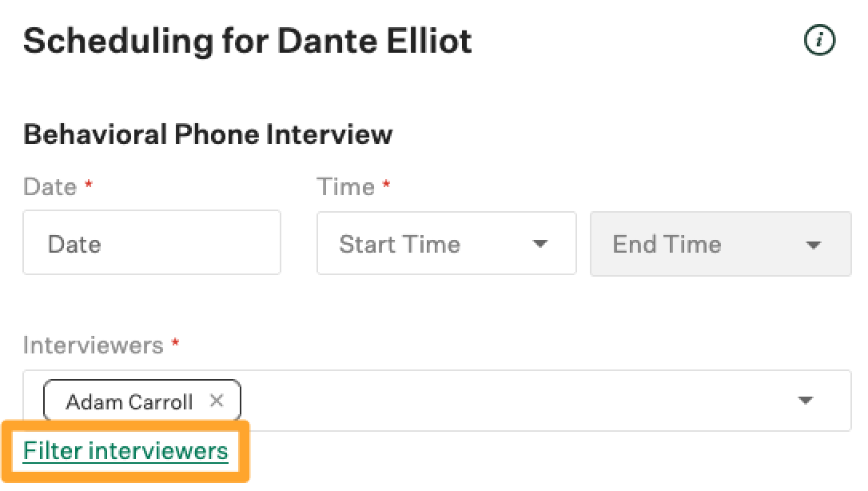Focus the Date input field

[152, 242]
